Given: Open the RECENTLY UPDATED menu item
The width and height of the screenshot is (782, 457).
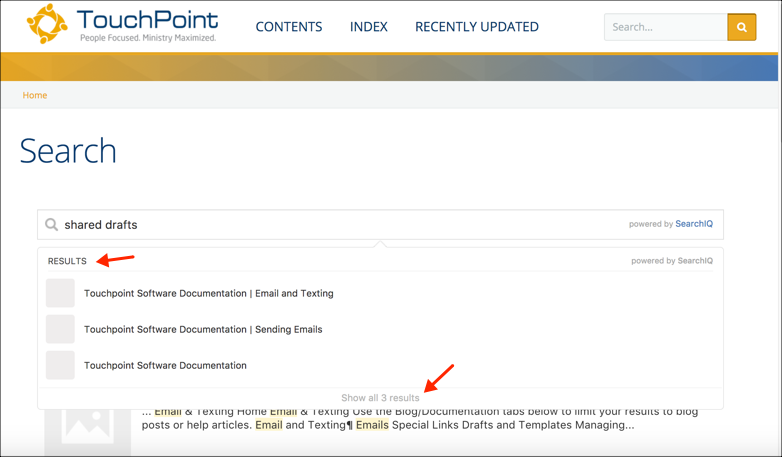Looking at the screenshot, I should (477, 27).
